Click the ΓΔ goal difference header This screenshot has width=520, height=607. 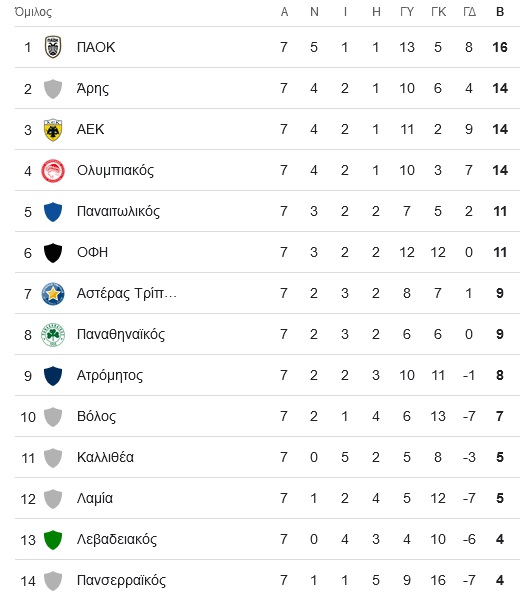pos(469,12)
